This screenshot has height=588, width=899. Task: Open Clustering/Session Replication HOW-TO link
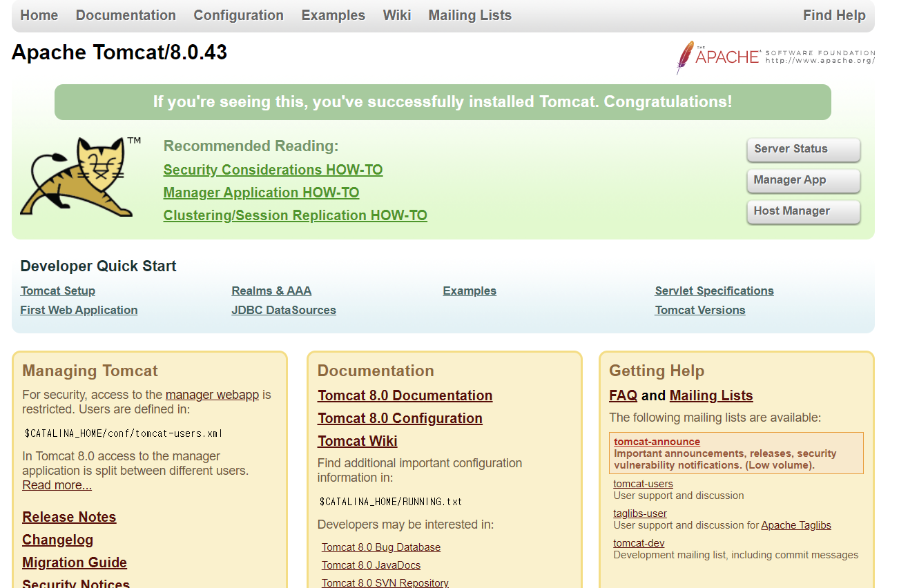pos(296,215)
